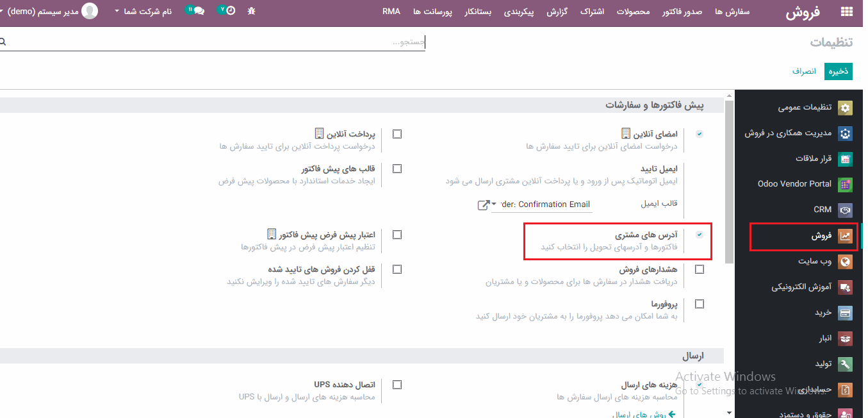Click the building icon beside پرداخت آنلاین
Screen dimensions: 868x418
[319, 133]
